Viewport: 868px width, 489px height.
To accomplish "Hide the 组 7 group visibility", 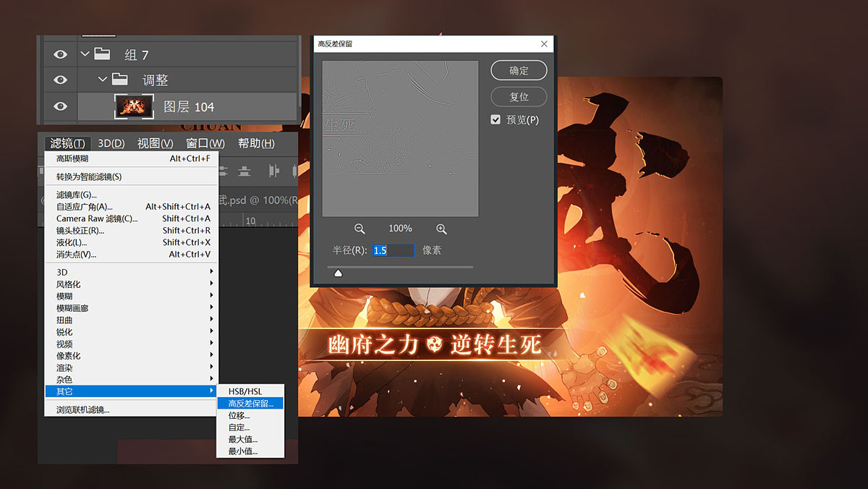I will (x=61, y=54).
